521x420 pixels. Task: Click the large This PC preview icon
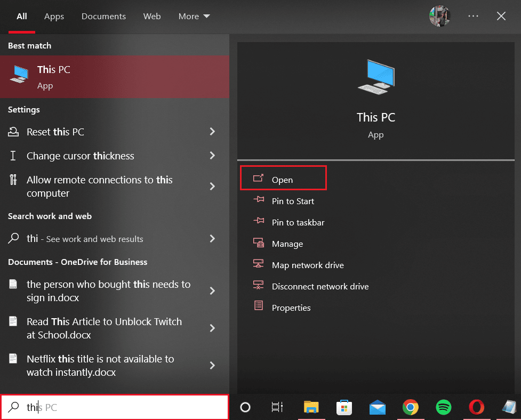pyautogui.click(x=376, y=77)
